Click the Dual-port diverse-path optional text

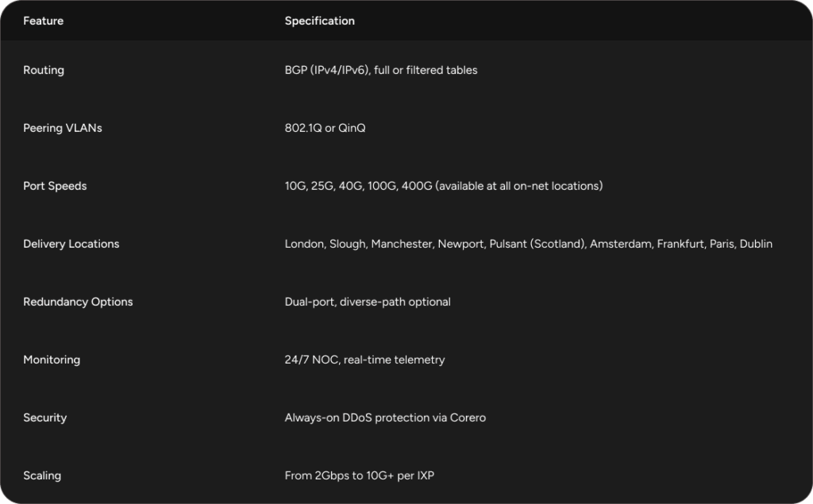point(368,302)
